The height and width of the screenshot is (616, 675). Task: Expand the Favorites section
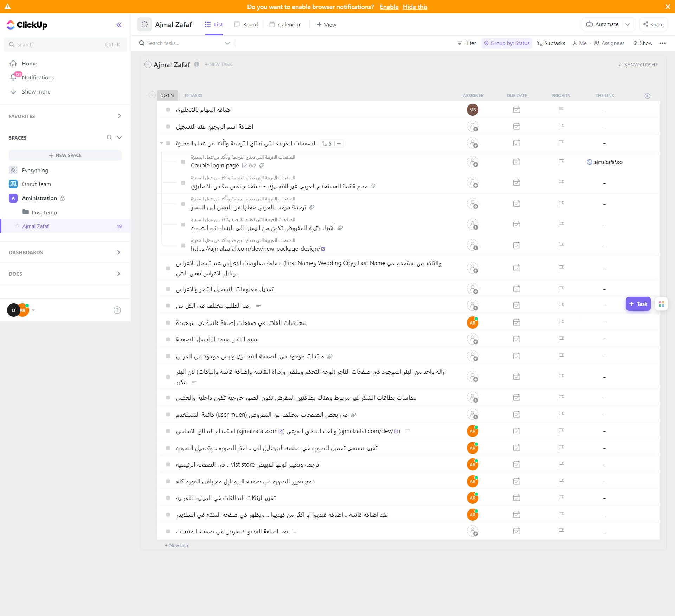tap(119, 116)
